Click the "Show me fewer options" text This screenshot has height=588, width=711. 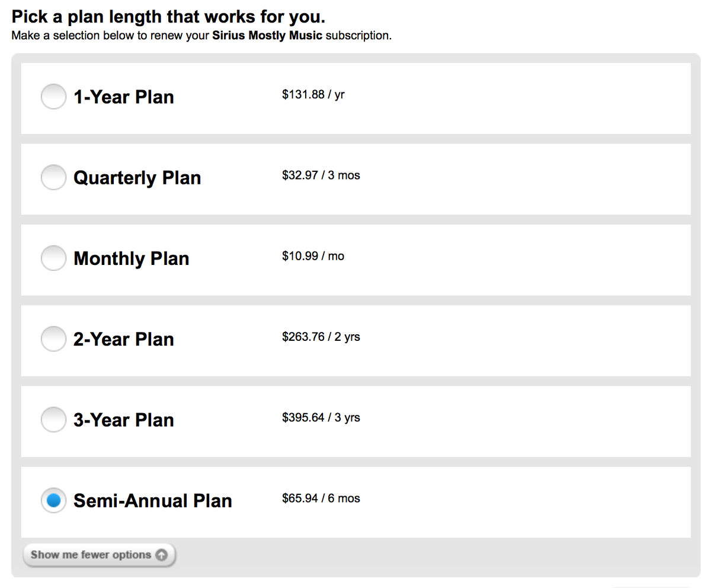pyautogui.click(x=91, y=555)
